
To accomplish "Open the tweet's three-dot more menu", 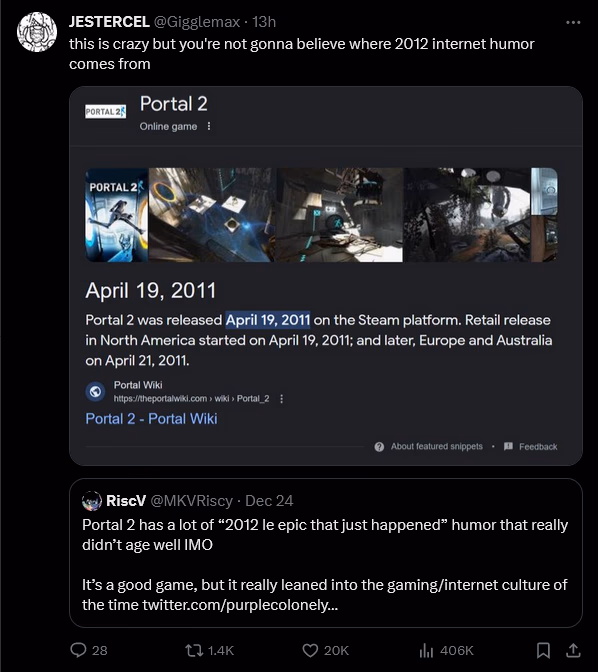I will pyautogui.click(x=573, y=22).
